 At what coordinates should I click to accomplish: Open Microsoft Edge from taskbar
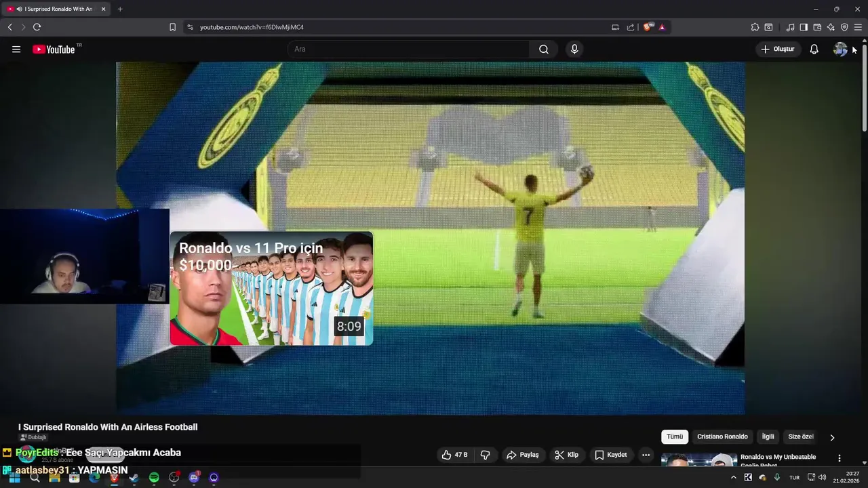(x=94, y=477)
